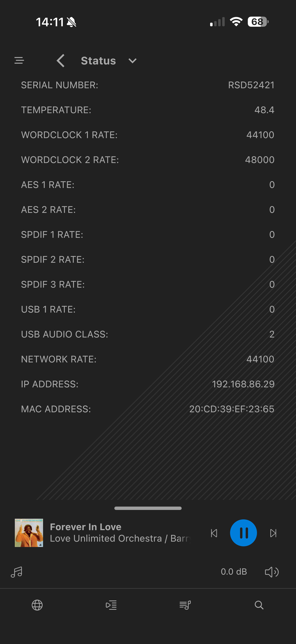
Task: Tap the Status page title
Action: click(98, 61)
